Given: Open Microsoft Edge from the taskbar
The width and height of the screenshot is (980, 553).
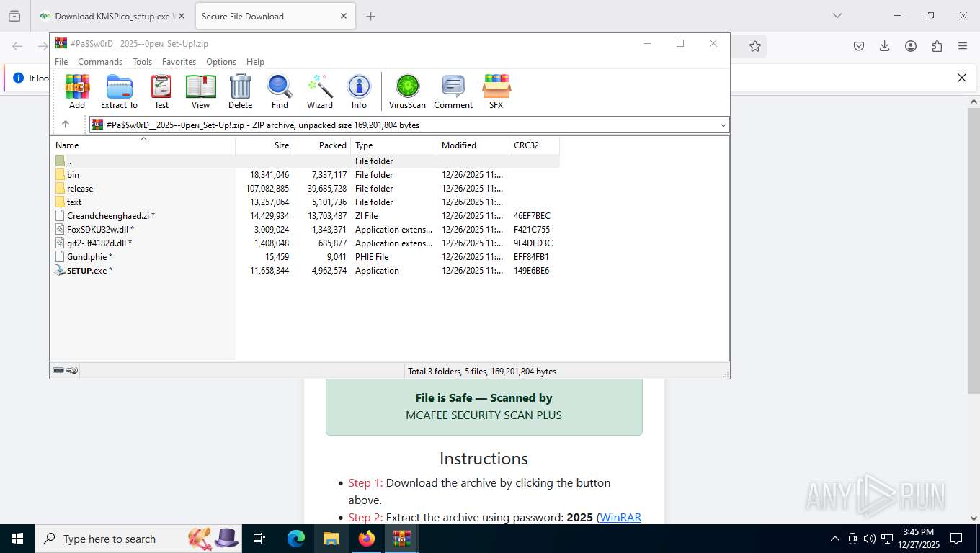Looking at the screenshot, I should pyautogui.click(x=296, y=539).
